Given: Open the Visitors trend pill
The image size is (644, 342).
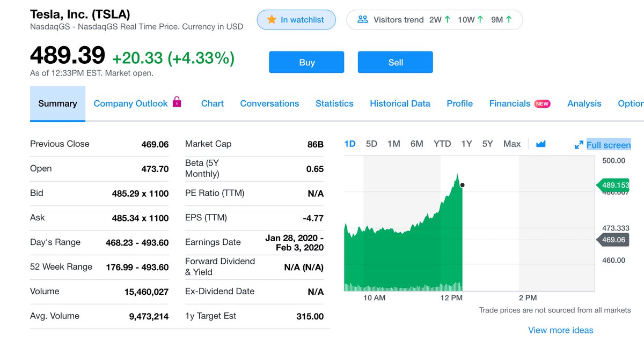Looking at the screenshot, I should pyautogui.click(x=435, y=20).
